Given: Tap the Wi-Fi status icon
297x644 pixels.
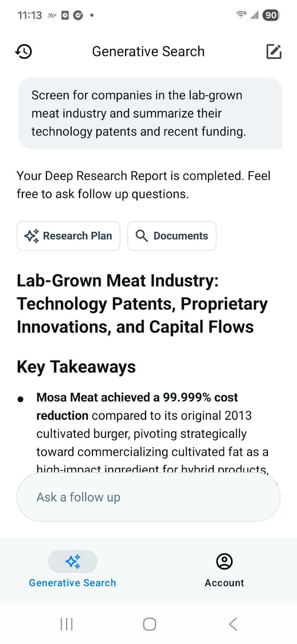Looking at the screenshot, I should 241,15.
